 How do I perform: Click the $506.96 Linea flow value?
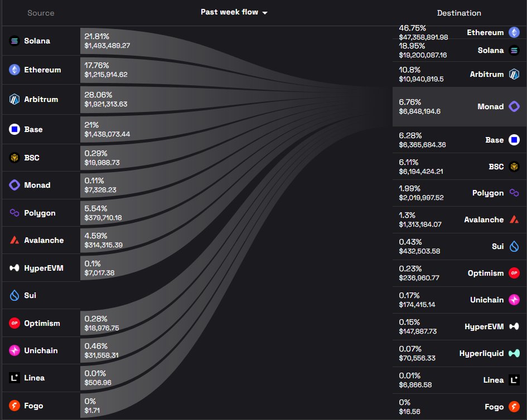(98, 383)
